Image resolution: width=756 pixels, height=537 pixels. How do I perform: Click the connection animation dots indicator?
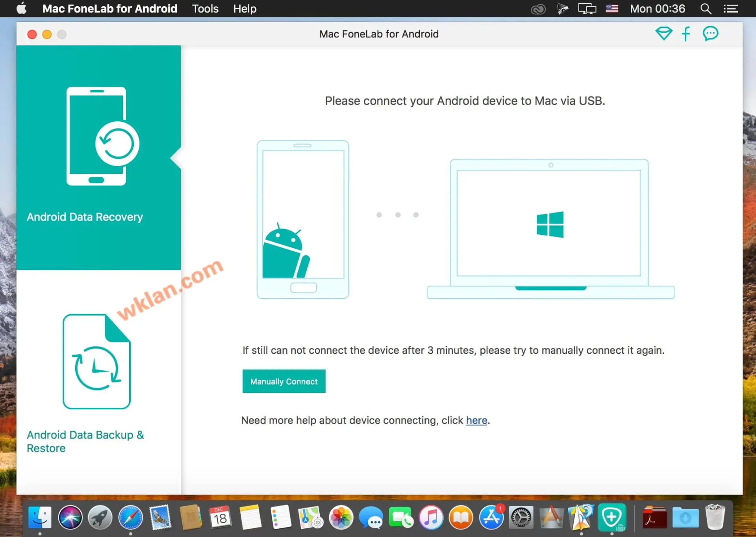(398, 214)
